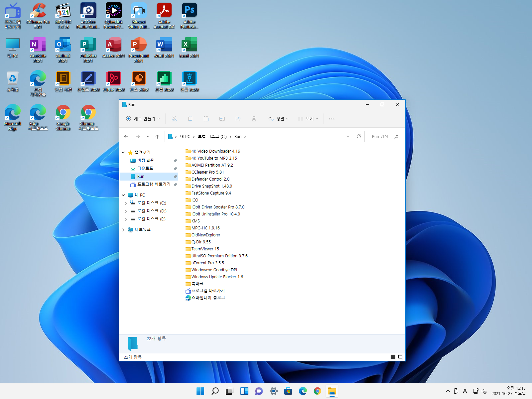Select the KMS folder

click(193, 221)
